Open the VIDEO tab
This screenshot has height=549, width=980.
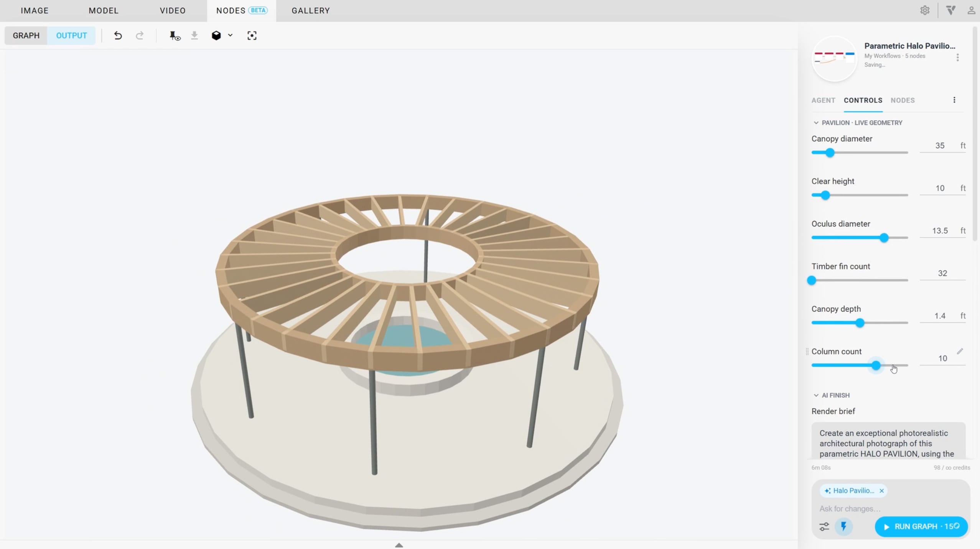[x=173, y=11]
